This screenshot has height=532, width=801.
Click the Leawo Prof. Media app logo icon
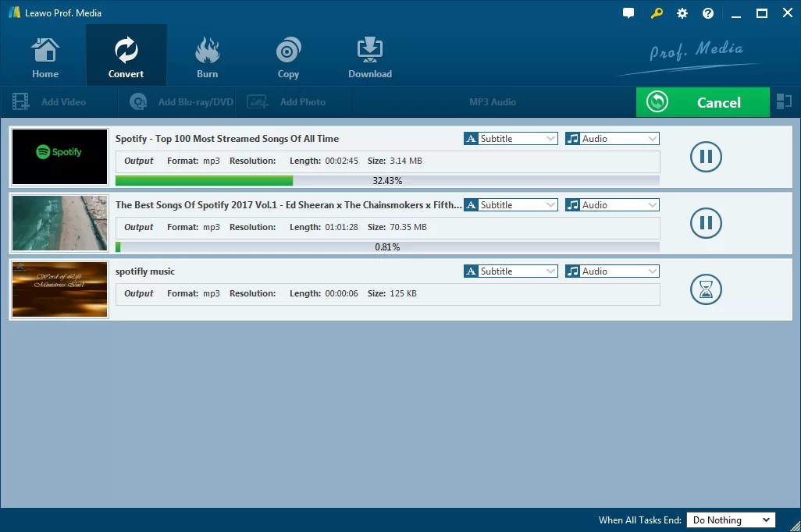[x=14, y=12]
